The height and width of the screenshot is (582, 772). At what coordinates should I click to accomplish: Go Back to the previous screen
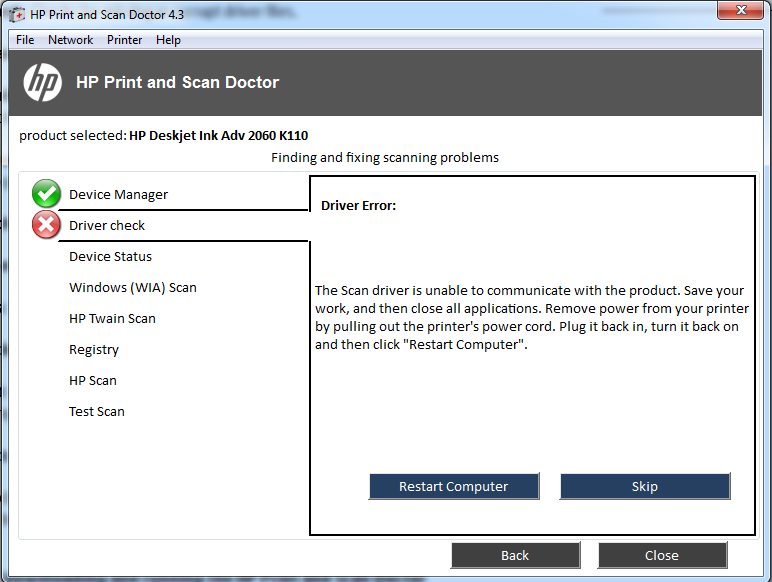pos(515,555)
